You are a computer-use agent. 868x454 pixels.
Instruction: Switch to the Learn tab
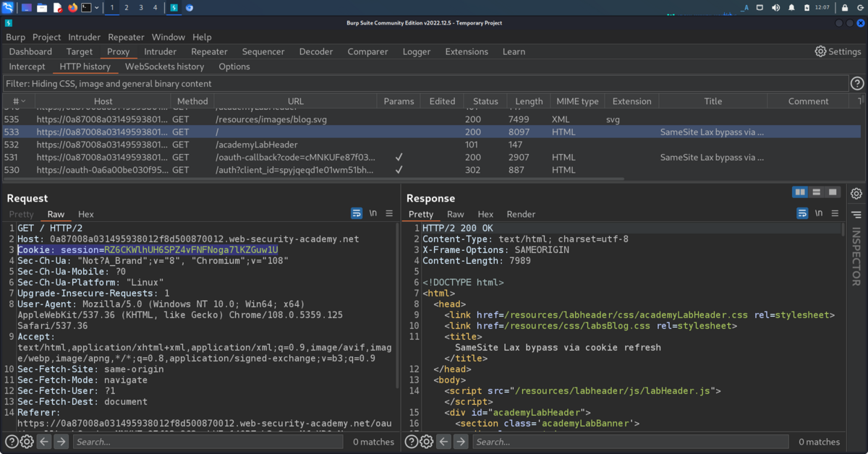(x=514, y=51)
